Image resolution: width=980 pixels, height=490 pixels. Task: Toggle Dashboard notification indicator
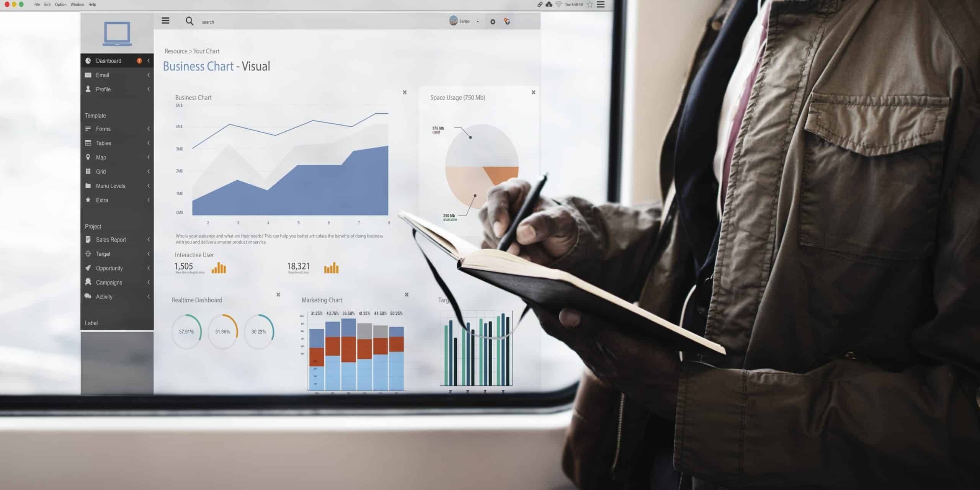[x=139, y=60]
